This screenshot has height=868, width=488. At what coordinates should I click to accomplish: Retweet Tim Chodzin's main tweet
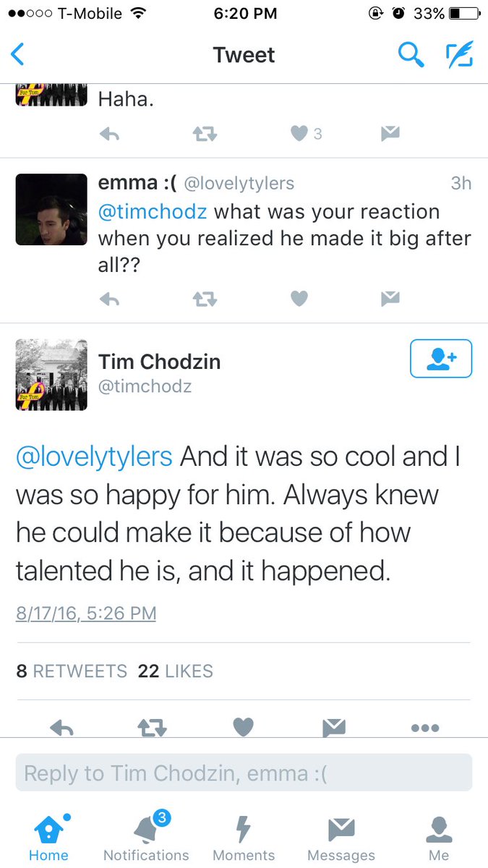(152, 727)
